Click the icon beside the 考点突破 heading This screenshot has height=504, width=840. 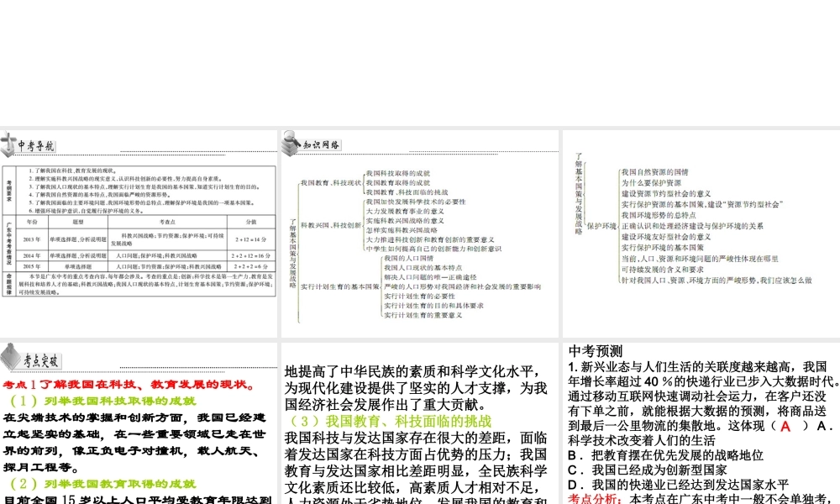point(10,357)
